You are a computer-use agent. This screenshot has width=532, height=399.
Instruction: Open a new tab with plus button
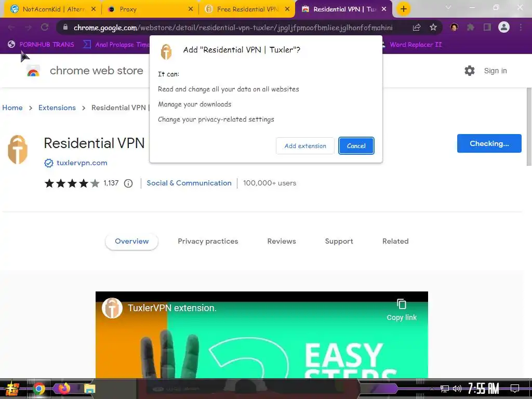pyautogui.click(x=403, y=9)
